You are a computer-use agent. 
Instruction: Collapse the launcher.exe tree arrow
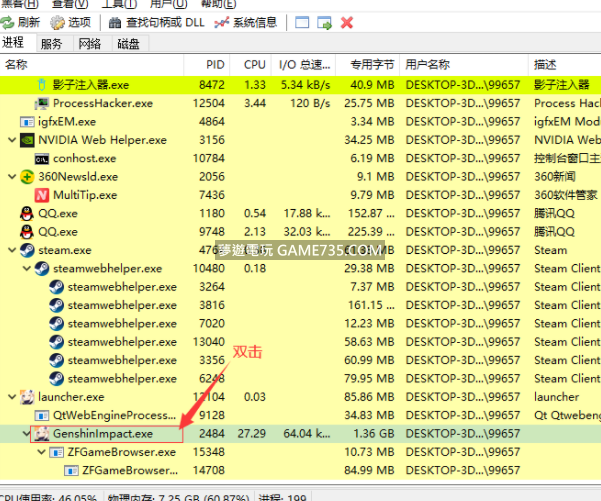coord(11,397)
